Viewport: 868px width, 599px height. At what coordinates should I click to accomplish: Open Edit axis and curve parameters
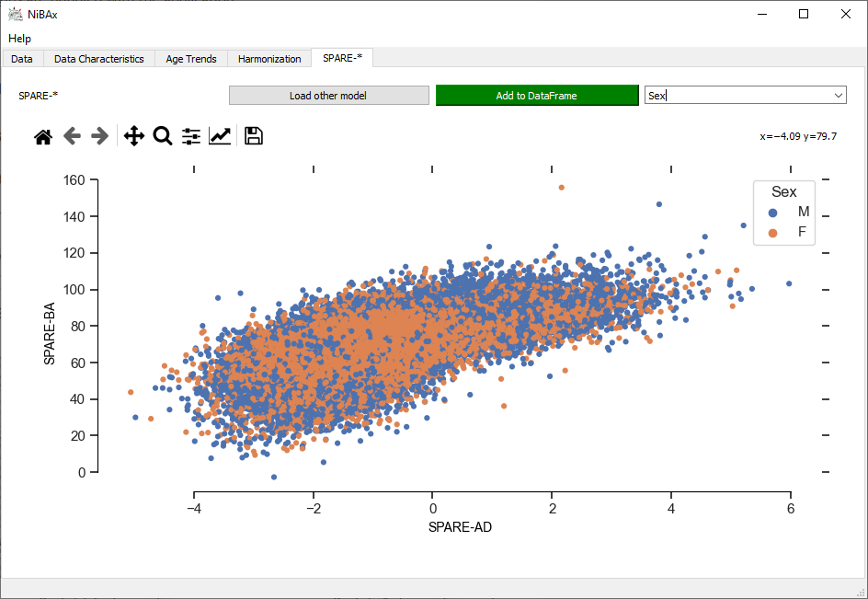pyautogui.click(x=220, y=136)
